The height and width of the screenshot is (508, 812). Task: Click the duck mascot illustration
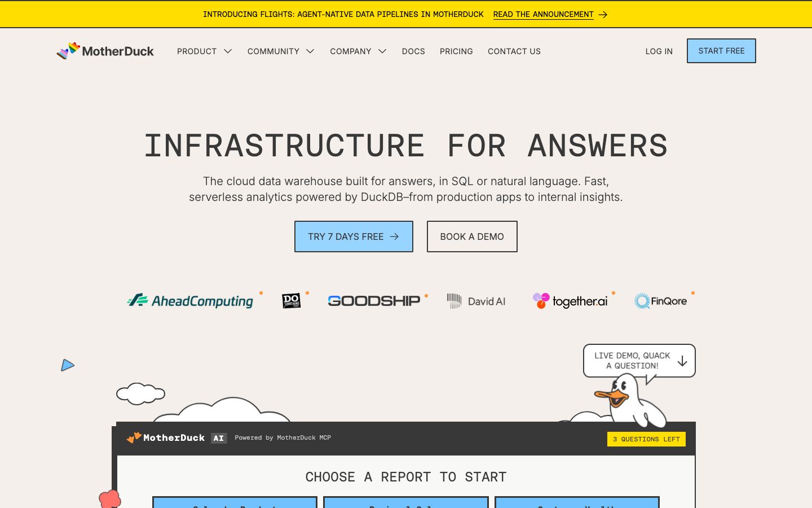pyautogui.click(x=630, y=401)
